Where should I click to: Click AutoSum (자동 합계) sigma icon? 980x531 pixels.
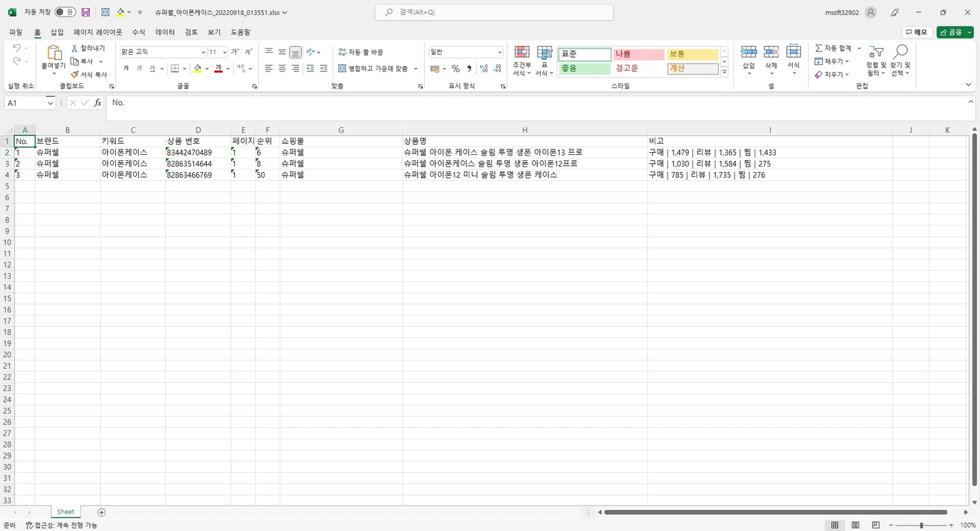pyautogui.click(x=819, y=48)
